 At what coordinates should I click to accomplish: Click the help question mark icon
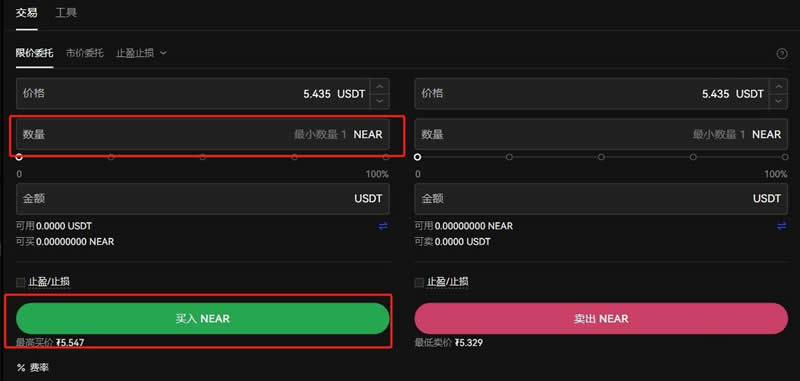click(x=781, y=54)
